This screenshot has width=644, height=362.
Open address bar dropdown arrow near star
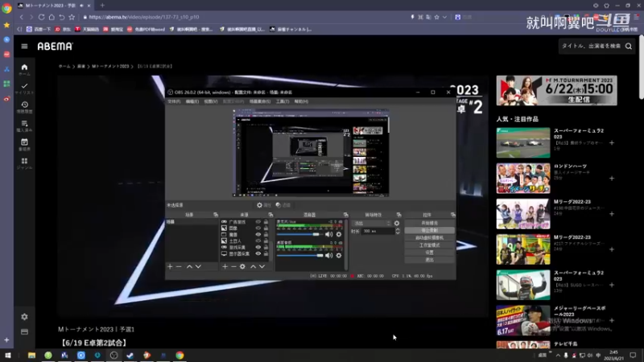(x=444, y=17)
